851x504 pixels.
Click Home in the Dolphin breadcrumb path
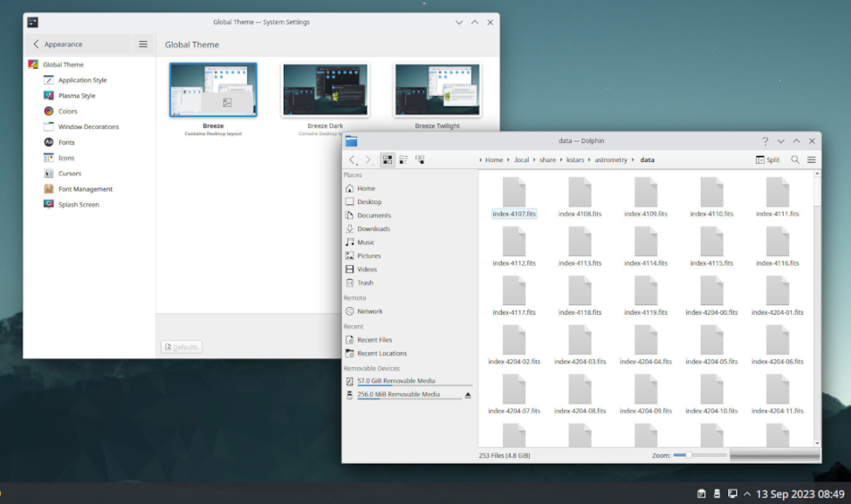click(x=494, y=160)
